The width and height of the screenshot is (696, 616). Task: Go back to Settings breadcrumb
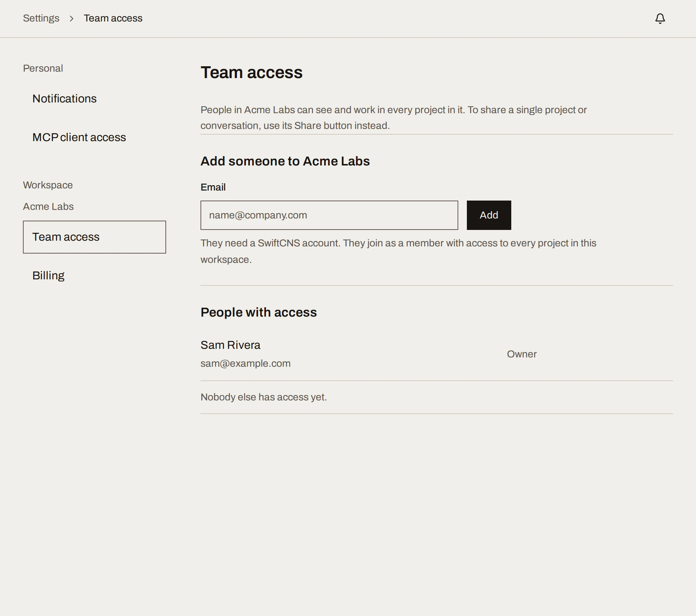pos(41,18)
